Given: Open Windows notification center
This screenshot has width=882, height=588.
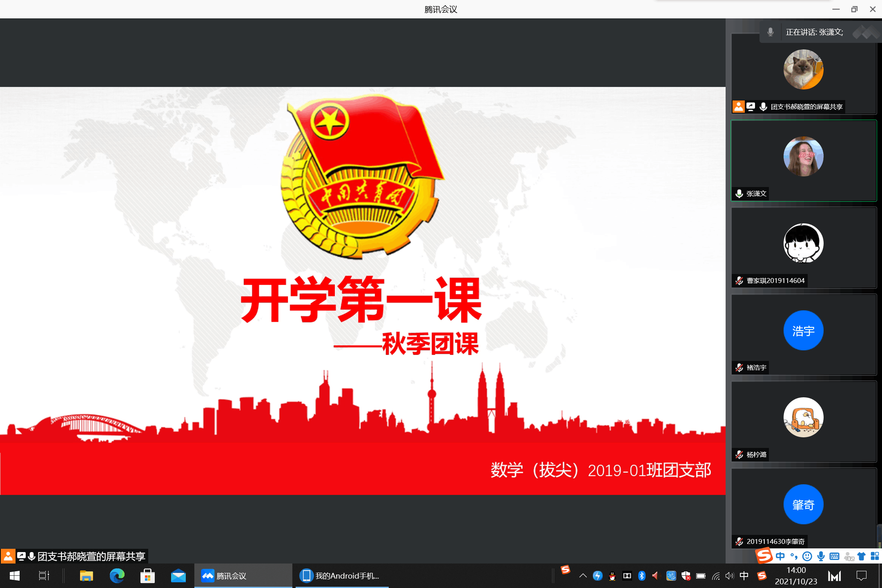Looking at the screenshot, I should [862, 576].
